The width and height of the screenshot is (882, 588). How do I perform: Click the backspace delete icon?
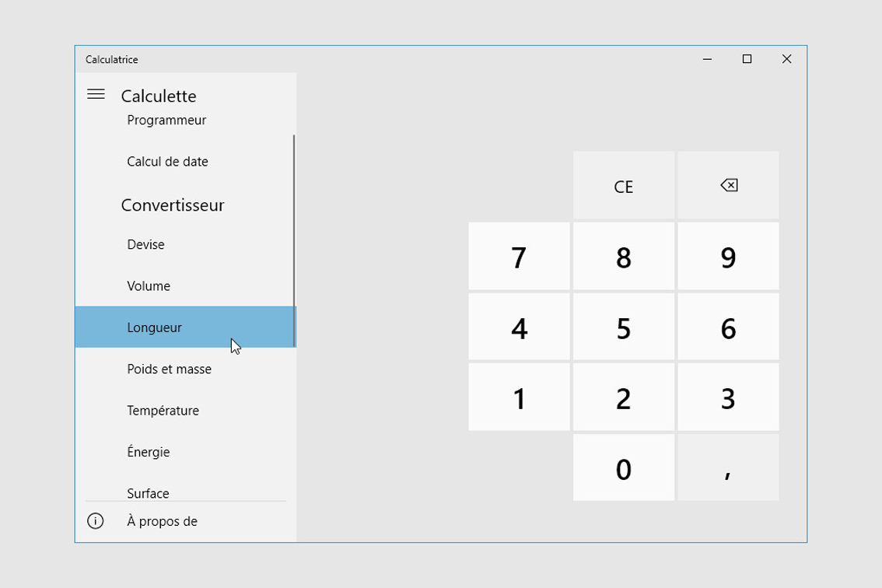coord(729,185)
